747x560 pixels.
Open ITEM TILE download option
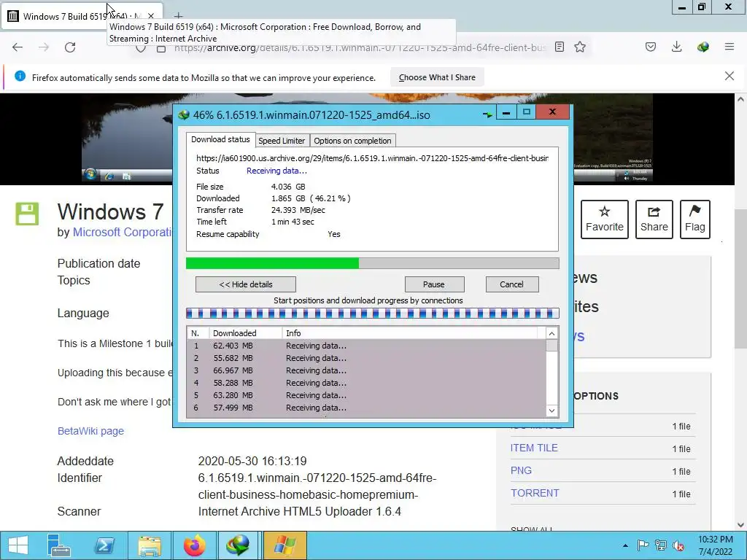click(534, 448)
